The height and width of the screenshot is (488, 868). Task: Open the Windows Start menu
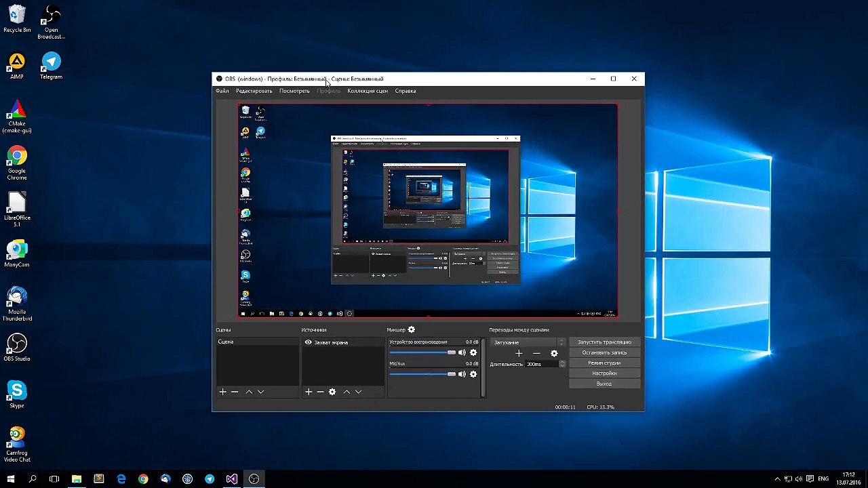(11, 479)
